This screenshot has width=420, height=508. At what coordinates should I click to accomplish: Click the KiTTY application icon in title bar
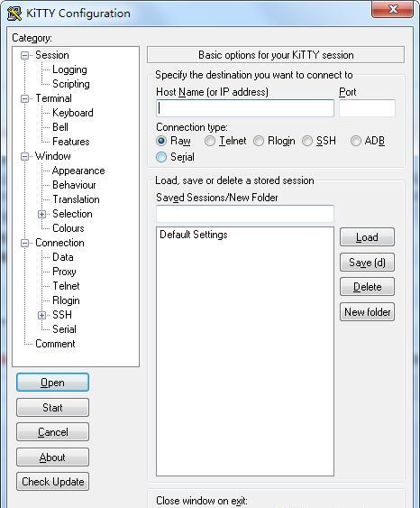tap(14, 14)
